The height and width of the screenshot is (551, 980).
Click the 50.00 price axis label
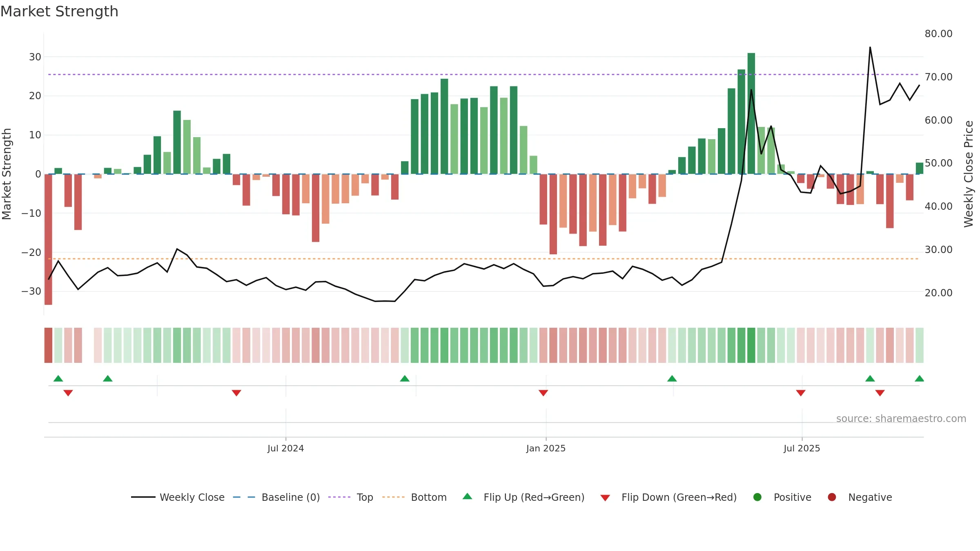[938, 163]
